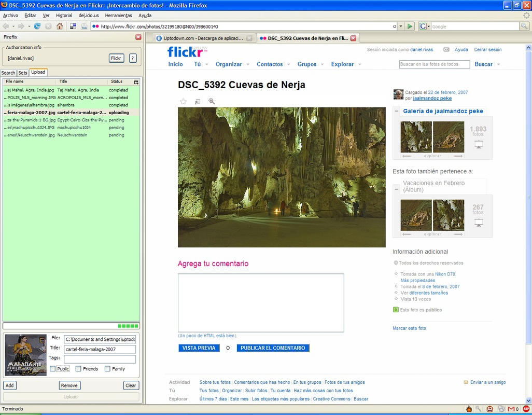The image size is (532, 415).
Task: Open slideshow icon under 1.893 fotos
Action: (479, 145)
